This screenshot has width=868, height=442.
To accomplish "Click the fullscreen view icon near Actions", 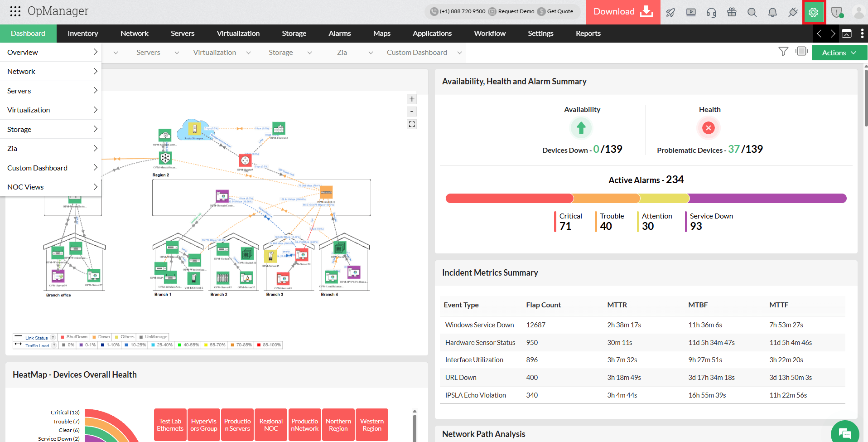I will click(801, 51).
